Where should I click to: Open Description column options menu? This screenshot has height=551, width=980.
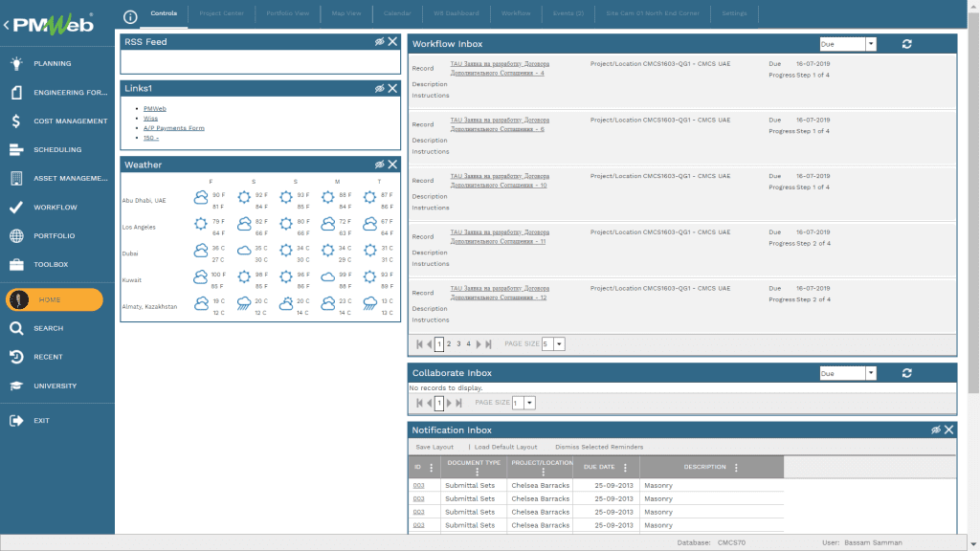[x=736, y=467]
